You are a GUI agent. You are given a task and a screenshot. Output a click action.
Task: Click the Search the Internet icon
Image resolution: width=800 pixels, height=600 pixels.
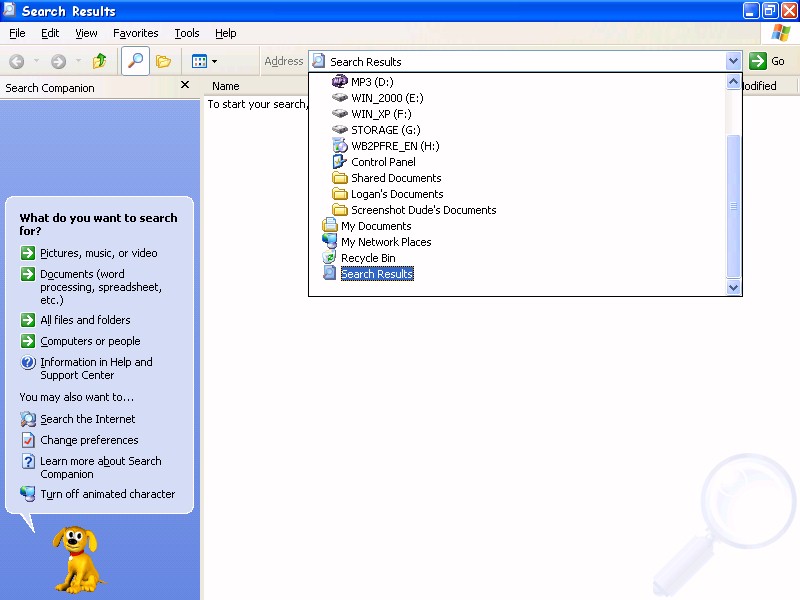(x=28, y=419)
